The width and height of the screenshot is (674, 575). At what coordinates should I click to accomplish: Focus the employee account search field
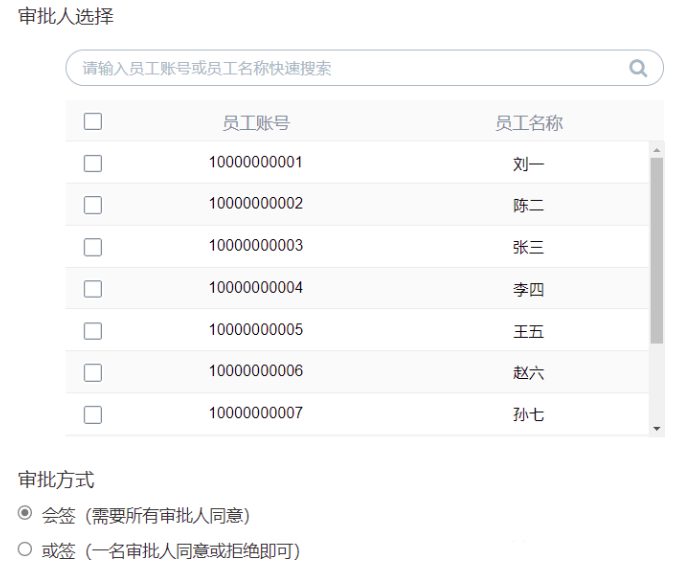pyautogui.click(x=365, y=68)
